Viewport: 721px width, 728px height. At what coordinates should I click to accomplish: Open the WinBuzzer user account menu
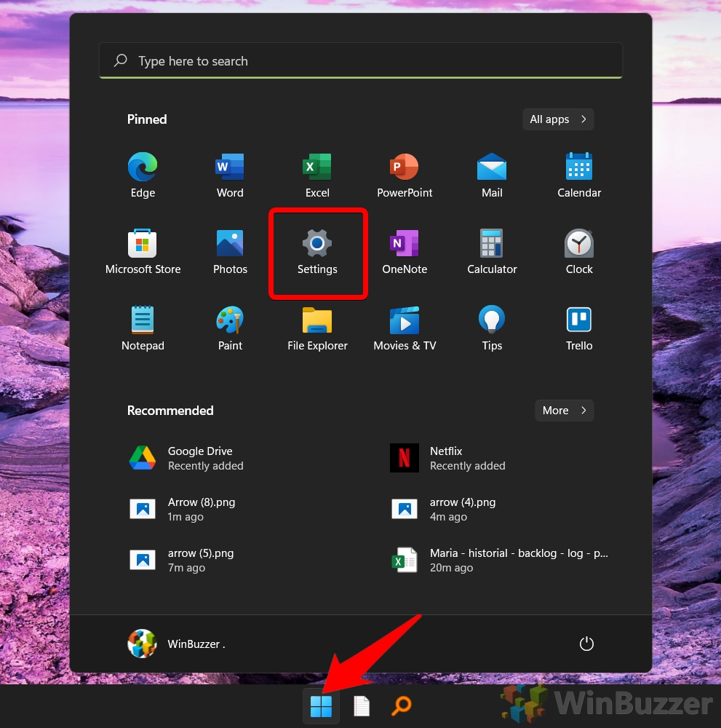point(176,644)
